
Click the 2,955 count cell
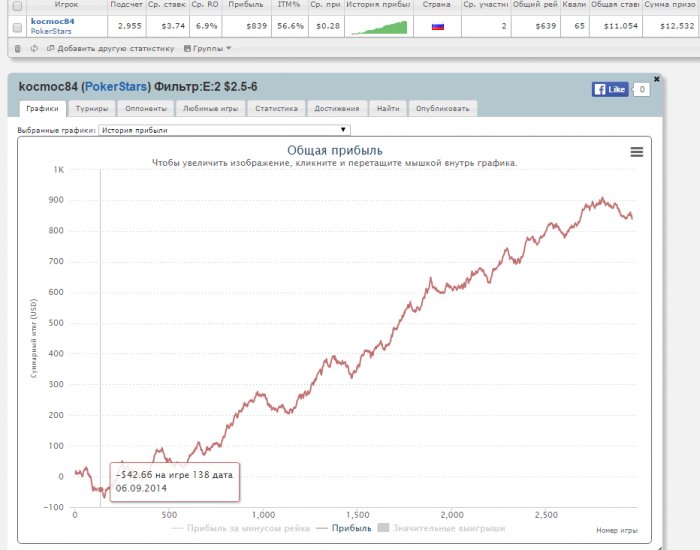(129, 26)
